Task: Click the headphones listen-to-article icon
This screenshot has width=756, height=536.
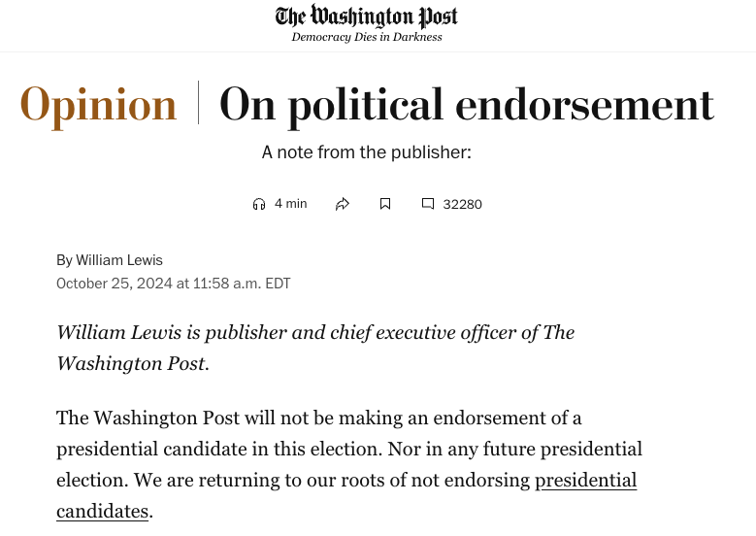Action: tap(259, 204)
